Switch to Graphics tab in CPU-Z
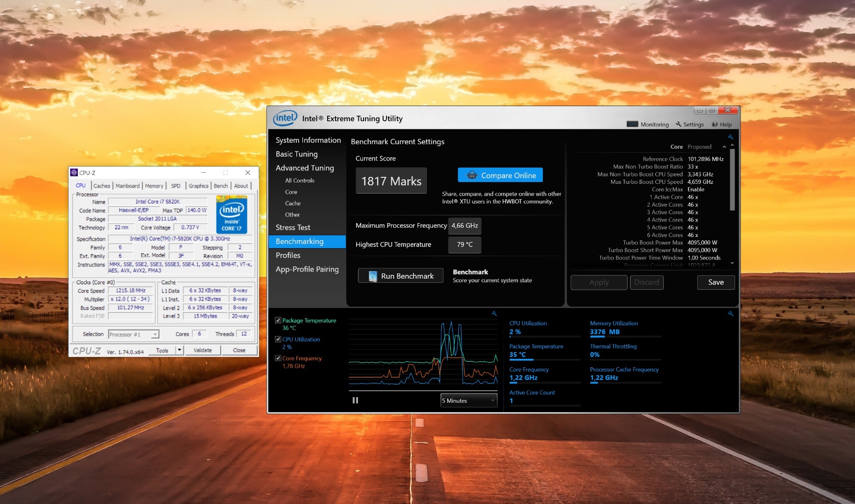The image size is (855, 504). pyautogui.click(x=198, y=186)
